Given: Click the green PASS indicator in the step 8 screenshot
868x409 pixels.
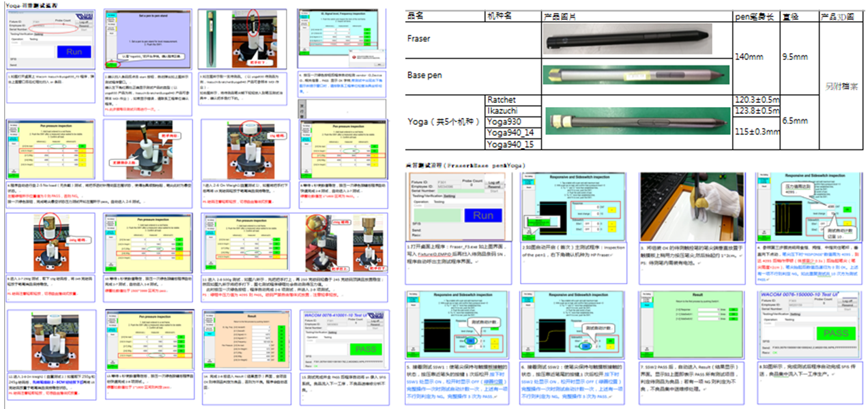Looking at the screenshot, I should pyautogui.click(x=835, y=333).
